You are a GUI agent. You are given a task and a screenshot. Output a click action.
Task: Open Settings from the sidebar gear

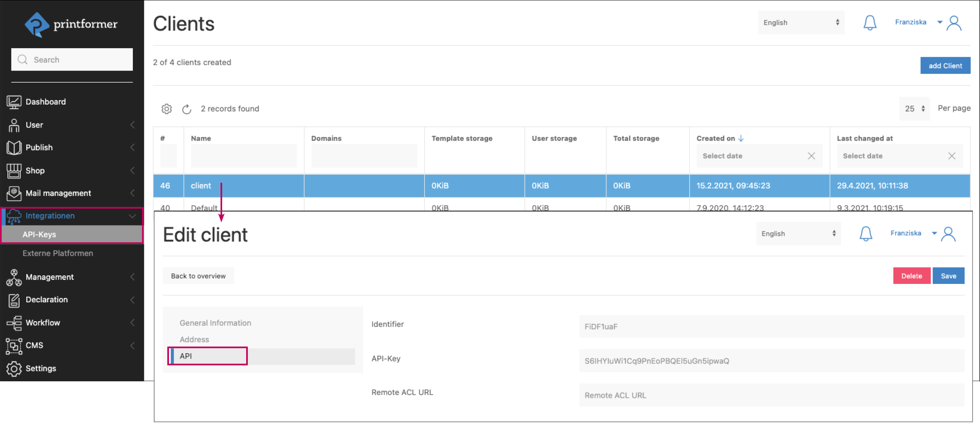pos(14,368)
